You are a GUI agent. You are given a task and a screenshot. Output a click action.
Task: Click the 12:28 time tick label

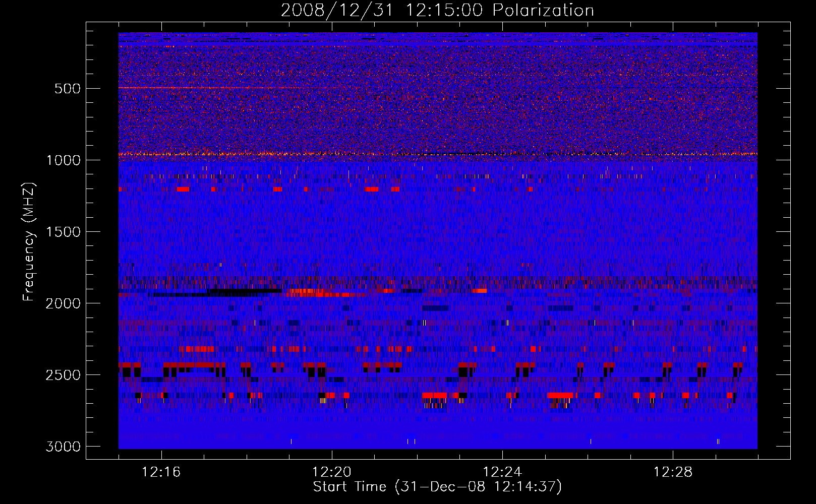coord(673,472)
